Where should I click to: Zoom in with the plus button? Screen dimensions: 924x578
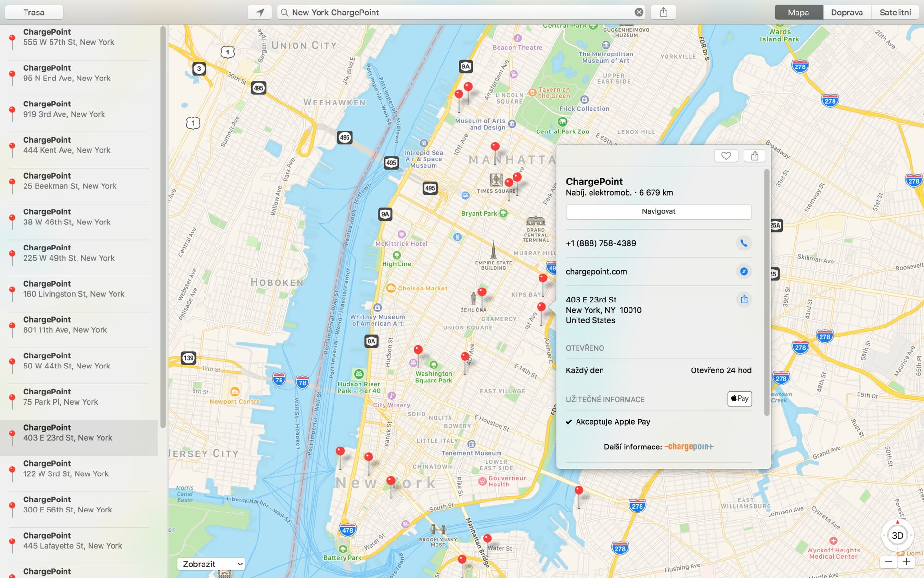coord(906,562)
